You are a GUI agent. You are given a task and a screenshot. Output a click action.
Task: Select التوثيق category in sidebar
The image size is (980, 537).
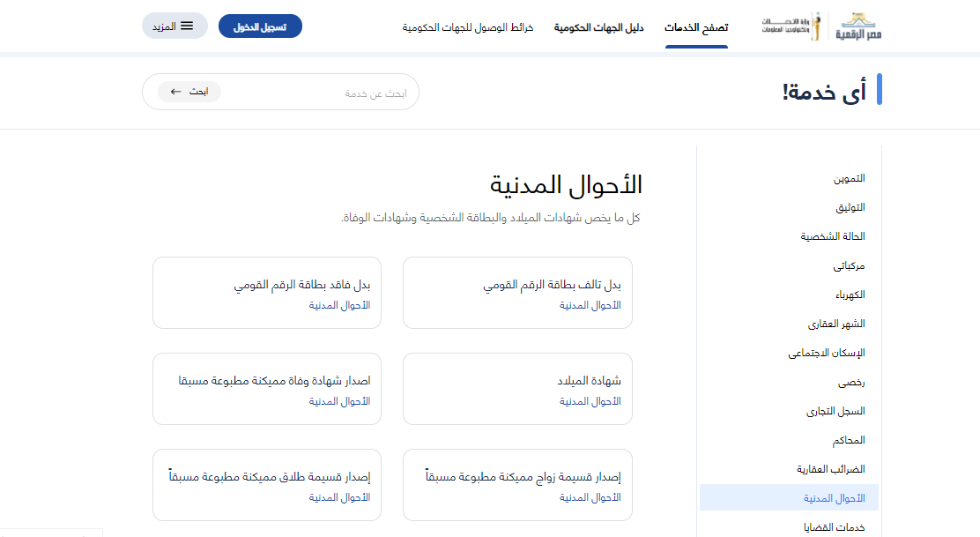[x=850, y=207]
